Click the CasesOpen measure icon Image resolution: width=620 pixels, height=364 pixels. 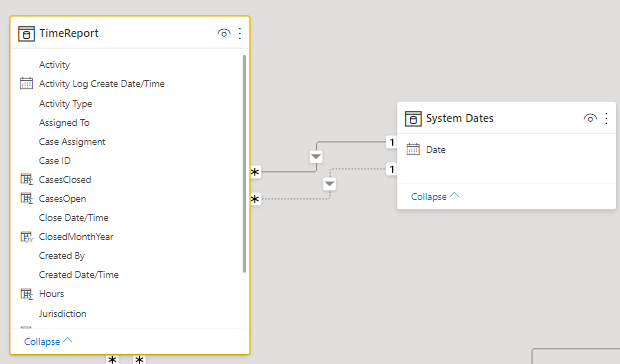[26, 198]
